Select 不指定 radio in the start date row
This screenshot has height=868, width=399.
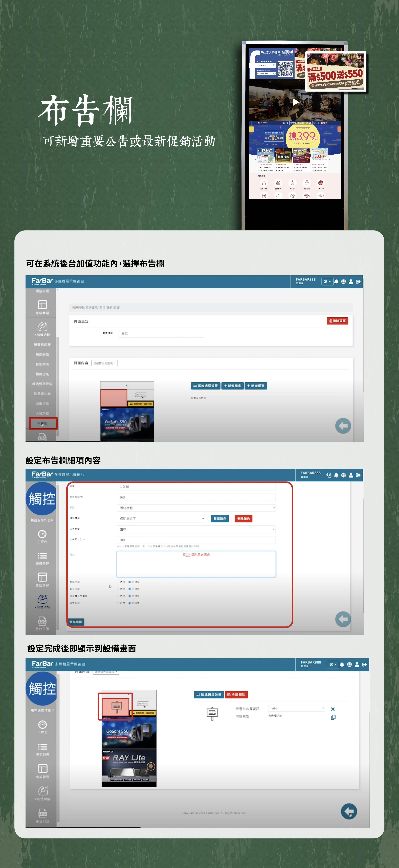130,582
